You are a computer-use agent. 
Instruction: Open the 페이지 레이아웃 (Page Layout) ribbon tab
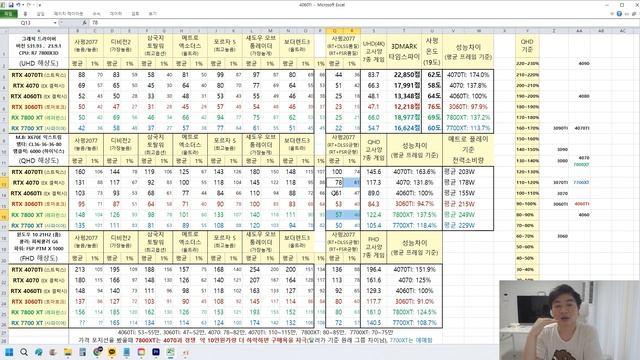(x=68, y=14)
